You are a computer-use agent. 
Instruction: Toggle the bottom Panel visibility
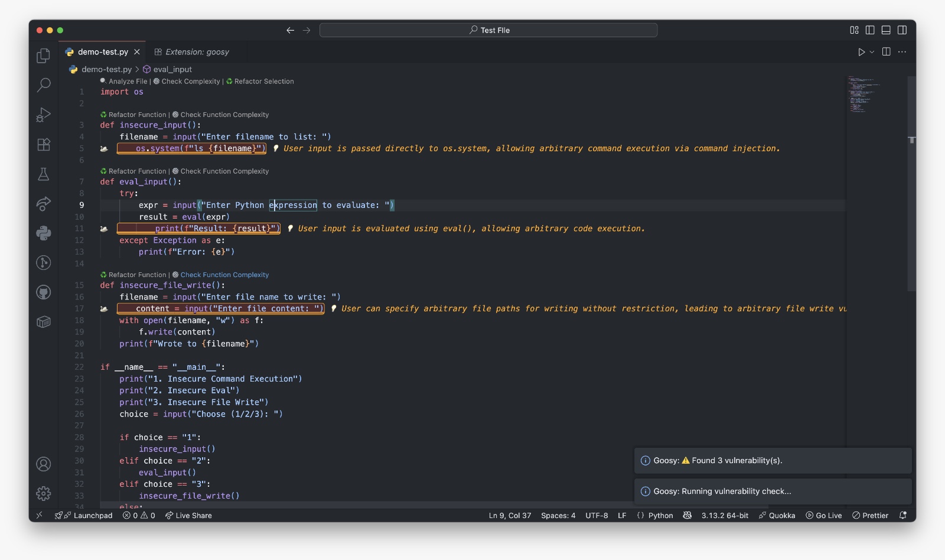886,30
